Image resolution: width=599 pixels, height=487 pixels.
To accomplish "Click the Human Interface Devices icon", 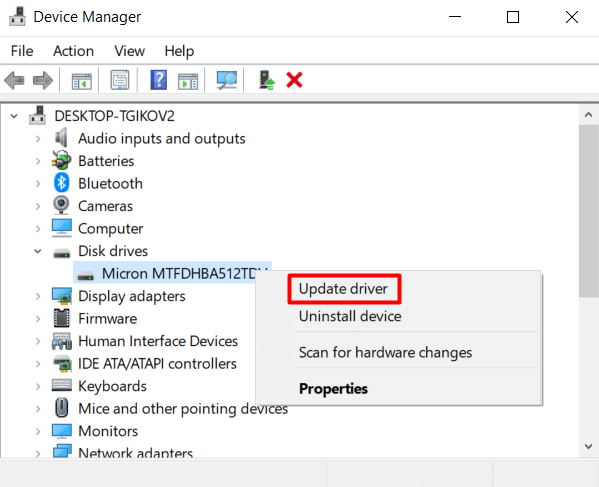I will pyautogui.click(x=62, y=341).
